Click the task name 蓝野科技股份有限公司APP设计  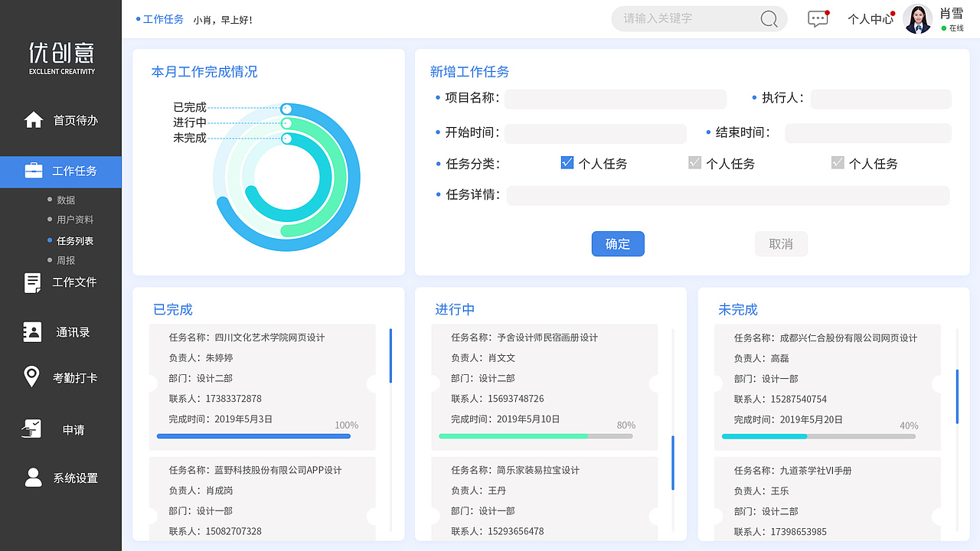pos(278,470)
